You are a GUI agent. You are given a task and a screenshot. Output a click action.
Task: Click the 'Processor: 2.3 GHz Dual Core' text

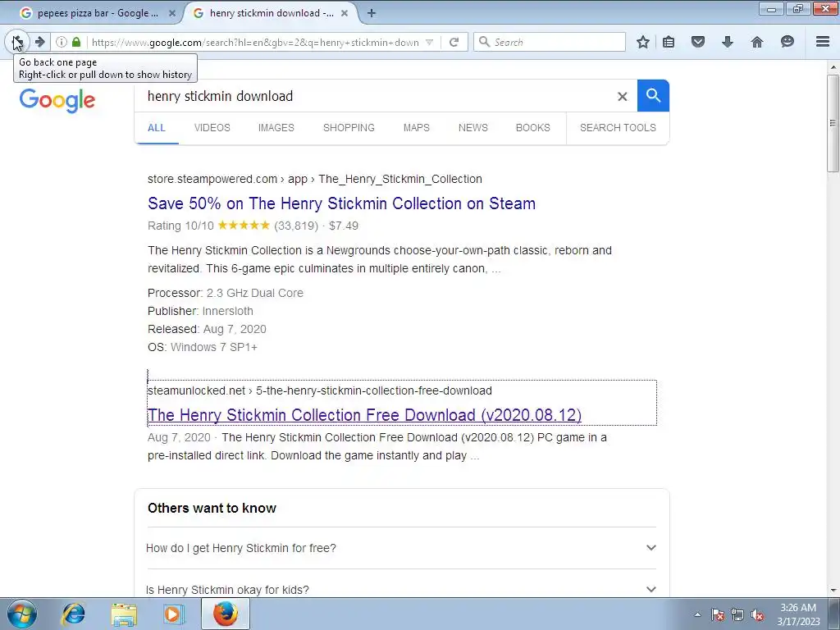(x=226, y=293)
